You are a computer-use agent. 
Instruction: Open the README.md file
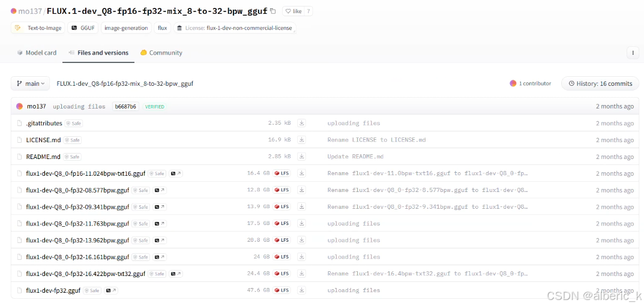(43, 157)
